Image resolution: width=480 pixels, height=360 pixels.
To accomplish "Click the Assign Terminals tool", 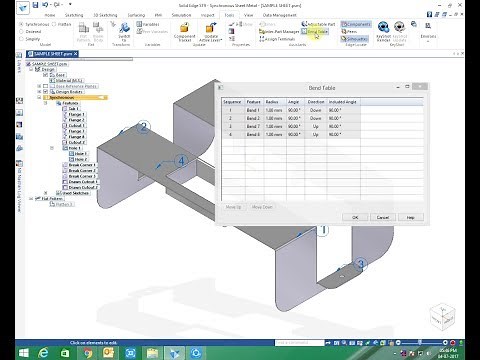I will (277, 39).
